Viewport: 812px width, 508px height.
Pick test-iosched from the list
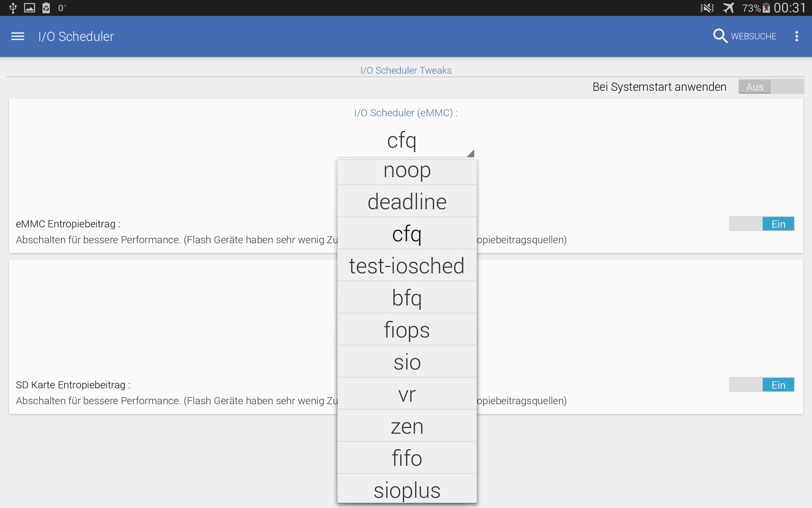tap(407, 265)
